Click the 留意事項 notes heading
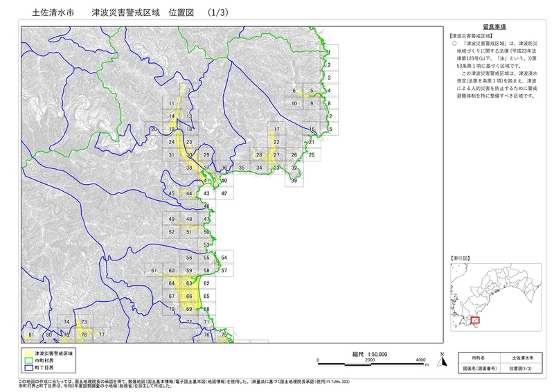 pyautogui.click(x=494, y=26)
